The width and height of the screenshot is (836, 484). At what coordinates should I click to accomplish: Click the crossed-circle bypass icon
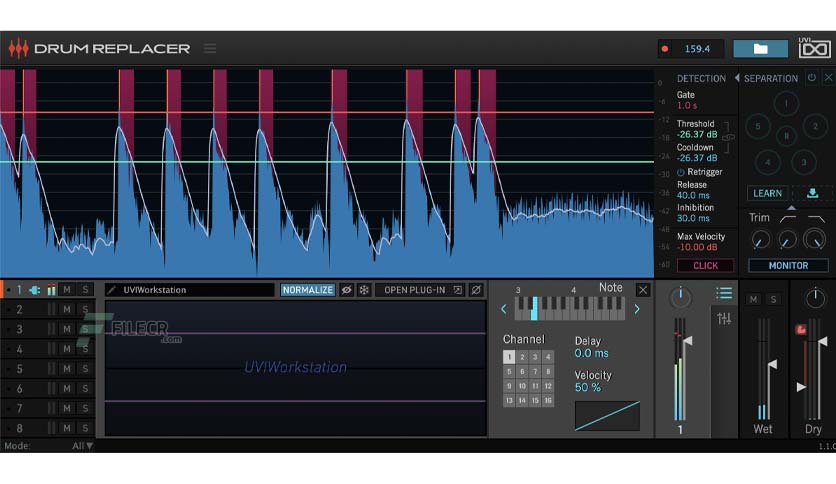476,290
